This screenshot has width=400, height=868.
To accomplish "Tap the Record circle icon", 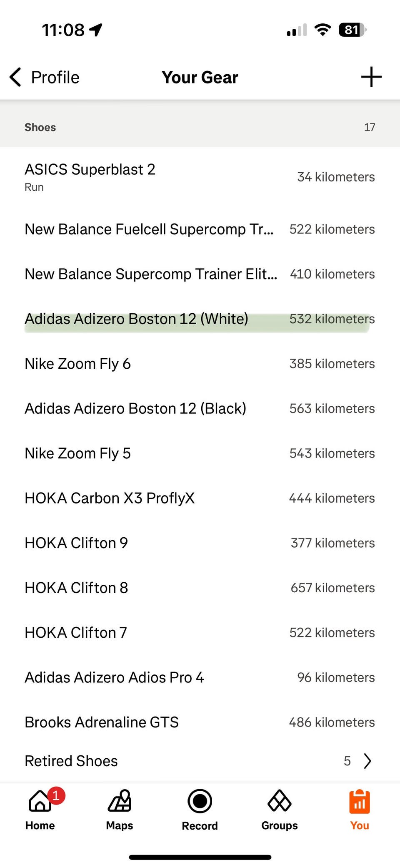I will [200, 801].
